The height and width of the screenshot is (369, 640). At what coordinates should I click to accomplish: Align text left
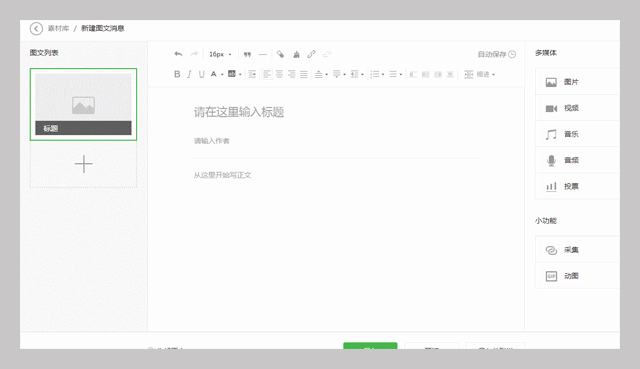click(x=267, y=74)
